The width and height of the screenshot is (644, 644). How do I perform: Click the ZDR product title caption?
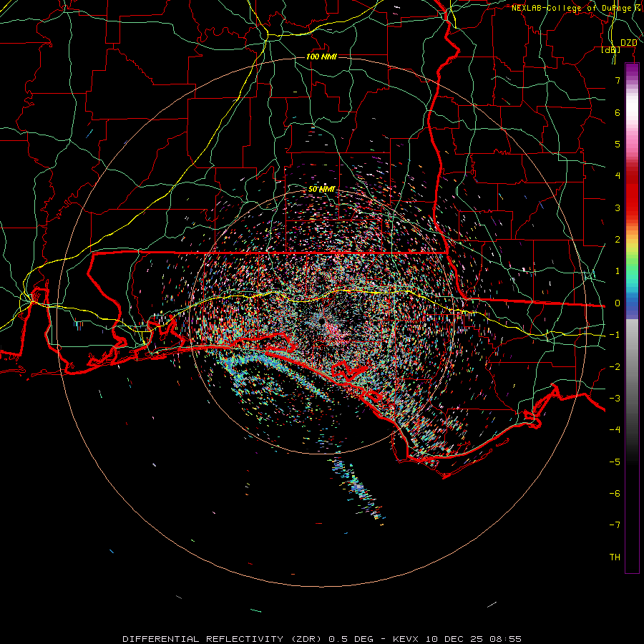click(x=322, y=639)
